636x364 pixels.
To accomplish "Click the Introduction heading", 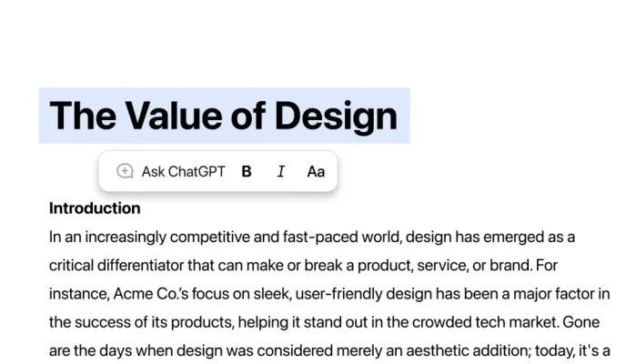I will tap(95, 208).
